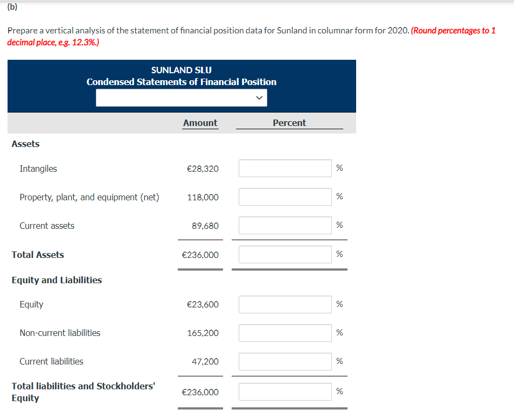Click the Equity and Liabilities section heading
Screen dimensions: 514x420
pos(57,280)
